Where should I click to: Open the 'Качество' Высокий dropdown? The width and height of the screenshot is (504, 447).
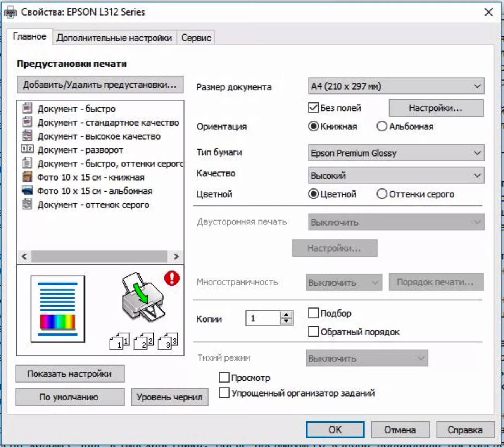pyautogui.click(x=396, y=175)
